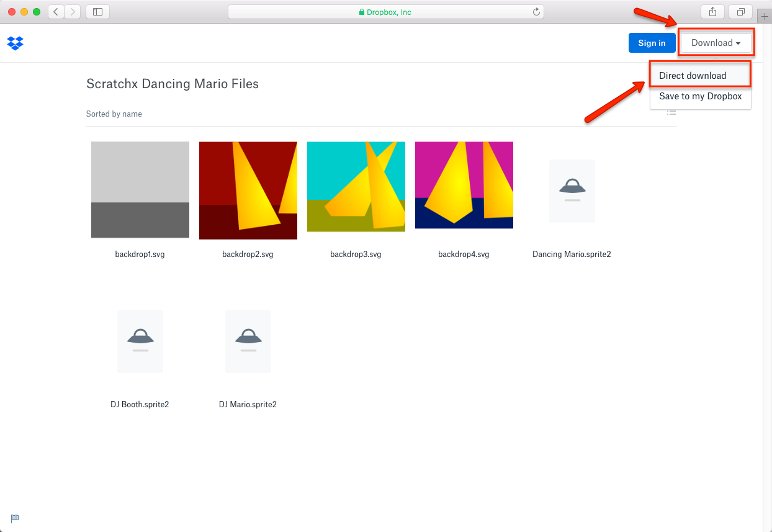Minimize the Safari window with yellow button
Image resolution: width=772 pixels, height=532 pixels.
tap(24, 12)
